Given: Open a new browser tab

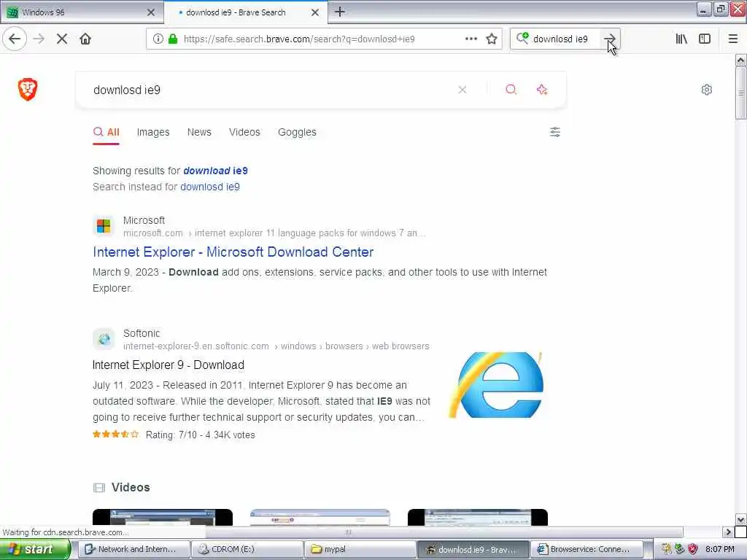Looking at the screenshot, I should tap(340, 12).
